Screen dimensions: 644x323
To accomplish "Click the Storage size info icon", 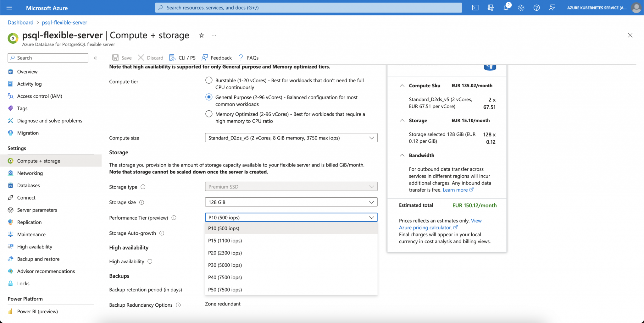I will (x=142, y=202).
